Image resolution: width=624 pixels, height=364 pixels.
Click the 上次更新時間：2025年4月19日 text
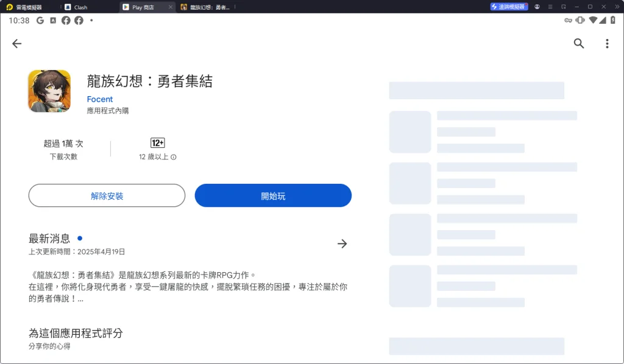click(x=77, y=251)
